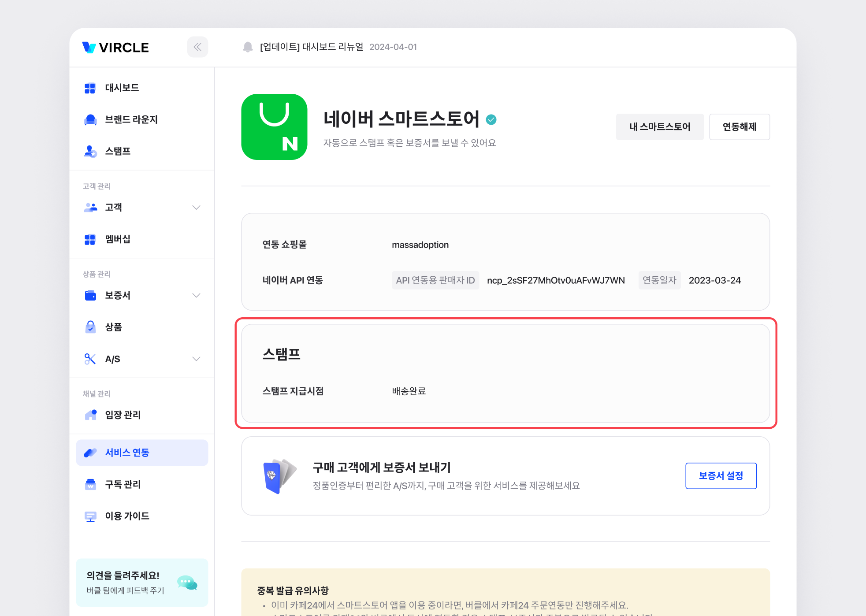This screenshot has height=616, width=866.
Task: Click the 이용 가이드 icon
Action: point(90,516)
